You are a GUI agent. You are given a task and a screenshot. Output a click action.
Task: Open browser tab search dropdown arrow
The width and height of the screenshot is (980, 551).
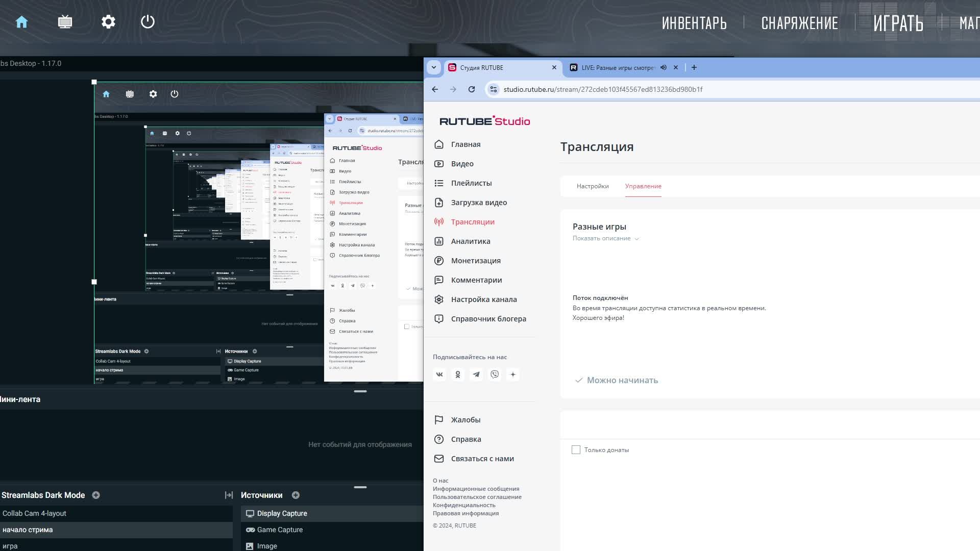pyautogui.click(x=434, y=67)
